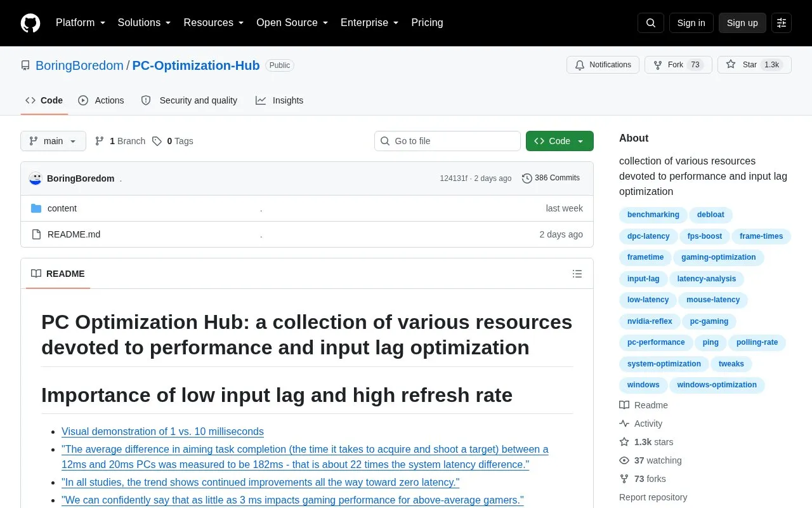Screen dimensions: 812x508
Task: Open the Insights tab
Action: (280, 100)
